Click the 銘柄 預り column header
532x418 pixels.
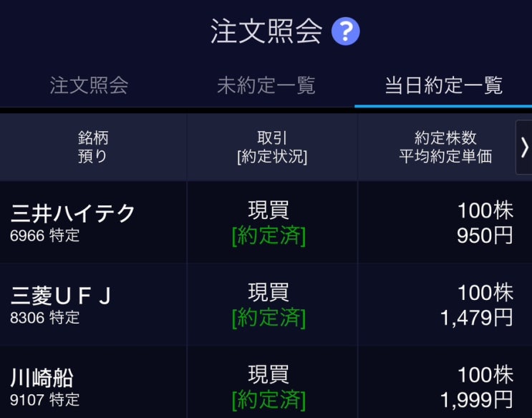[93, 147]
